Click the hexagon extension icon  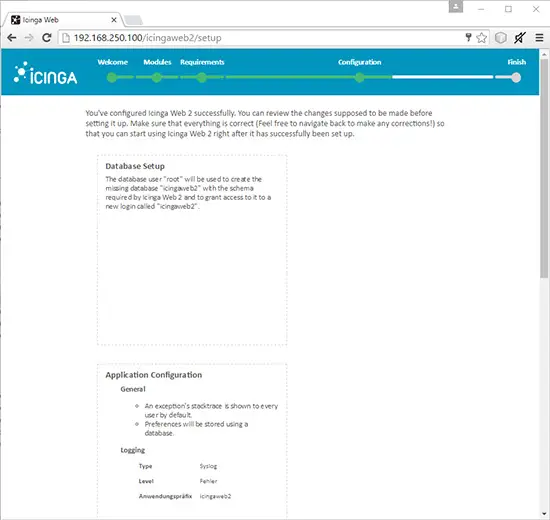tap(501, 38)
